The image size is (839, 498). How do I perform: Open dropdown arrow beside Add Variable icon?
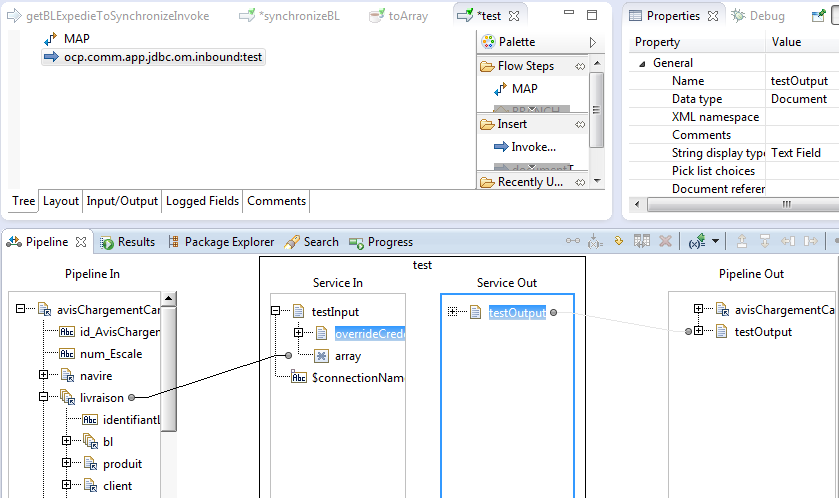tap(715, 241)
